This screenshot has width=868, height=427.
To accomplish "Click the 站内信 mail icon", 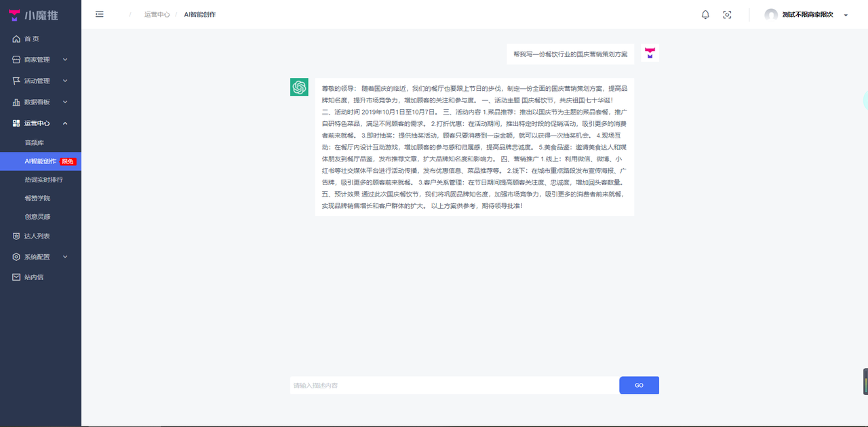I will coord(16,277).
